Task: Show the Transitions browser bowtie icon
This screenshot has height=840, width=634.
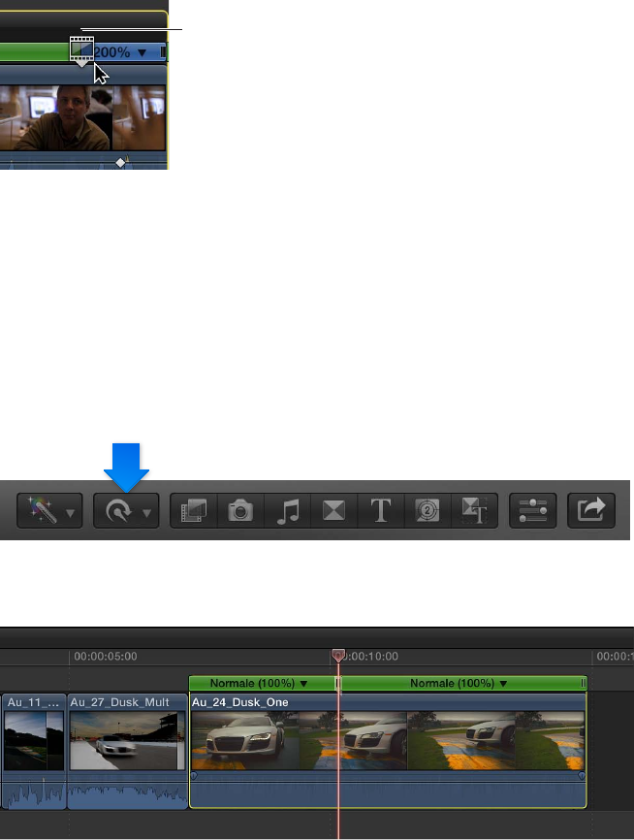Action: [334, 510]
